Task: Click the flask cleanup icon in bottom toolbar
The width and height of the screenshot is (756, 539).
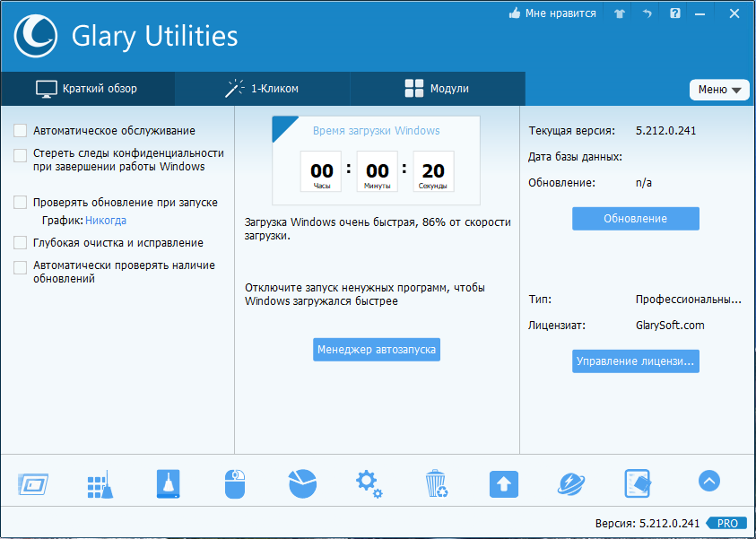Action: (167, 483)
